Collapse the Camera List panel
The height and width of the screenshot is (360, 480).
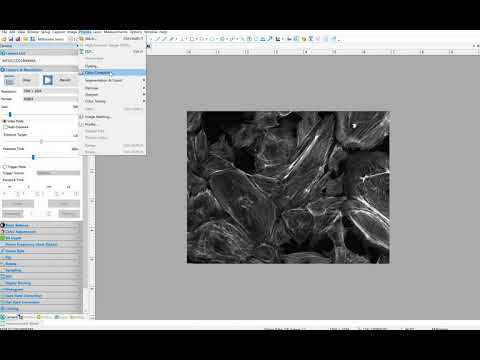point(39,53)
